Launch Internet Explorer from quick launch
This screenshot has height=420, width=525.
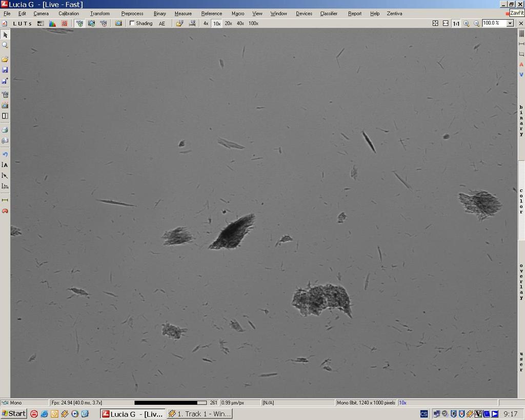44,414
